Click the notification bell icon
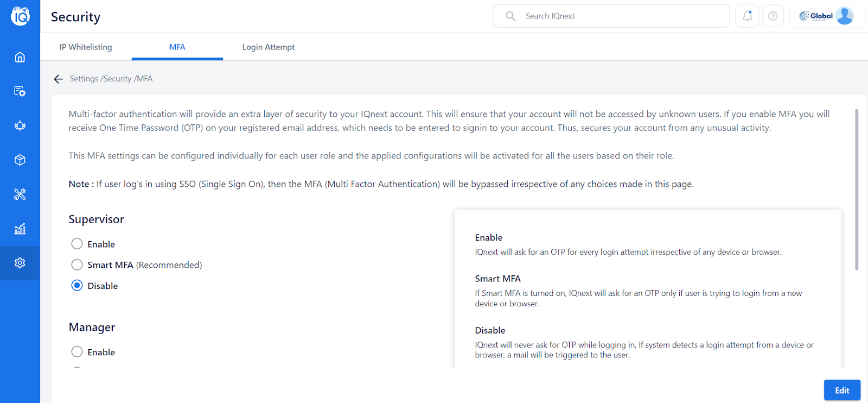868x403 pixels. (x=747, y=16)
